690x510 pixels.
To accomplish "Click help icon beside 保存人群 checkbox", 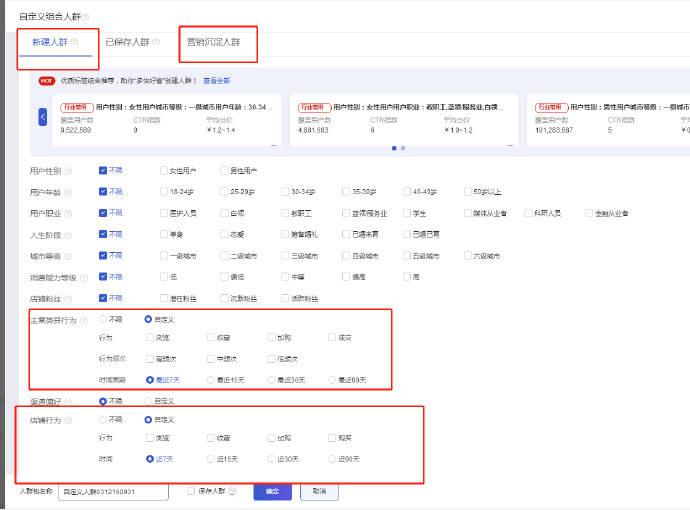I will (x=232, y=491).
